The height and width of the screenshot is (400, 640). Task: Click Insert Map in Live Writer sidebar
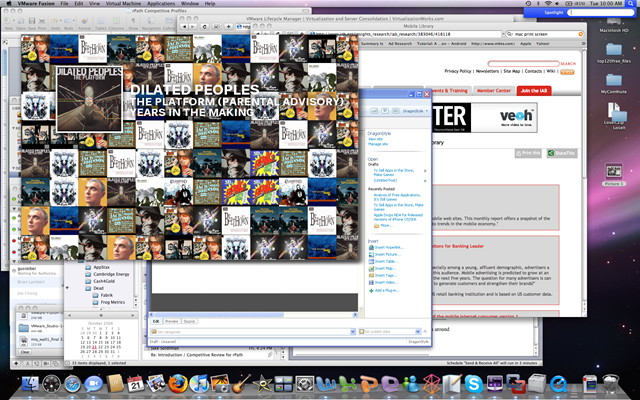[x=382, y=269]
